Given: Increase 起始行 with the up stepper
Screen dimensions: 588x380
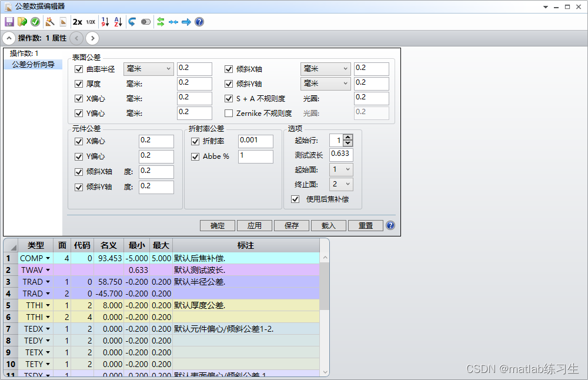Looking at the screenshot, I should click(348, 137).
